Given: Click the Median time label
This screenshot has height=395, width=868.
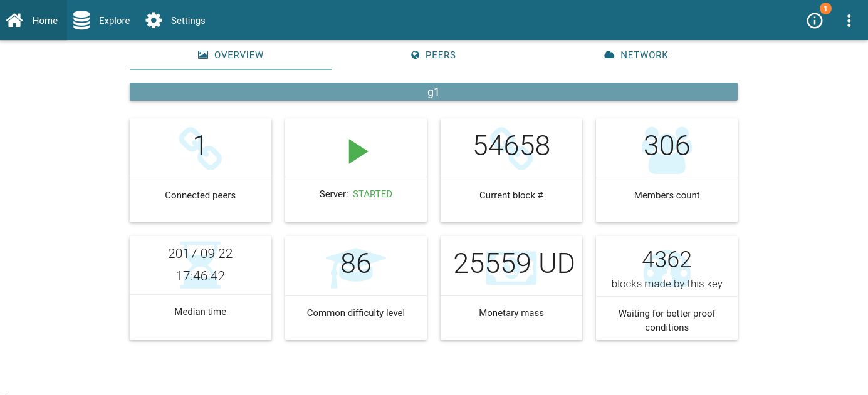Looking at the screenshot, I should tap(201, 312).
